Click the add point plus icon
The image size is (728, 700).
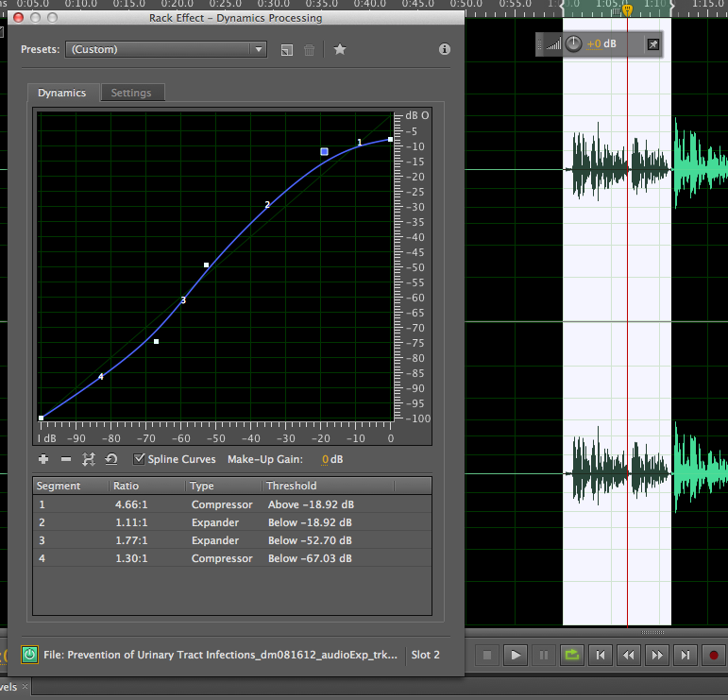pyautogui.click(x=43, y=459)
